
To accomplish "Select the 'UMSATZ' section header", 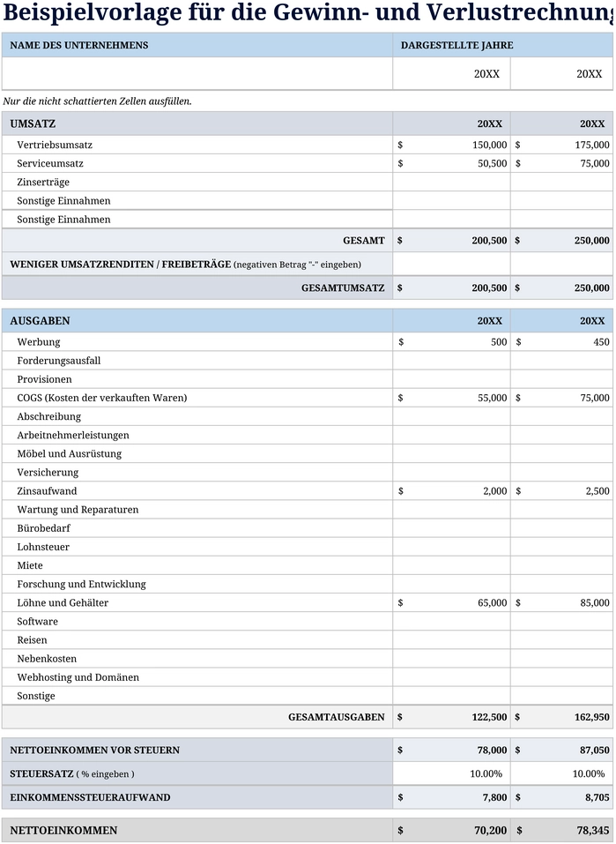I will pos(33,123).
